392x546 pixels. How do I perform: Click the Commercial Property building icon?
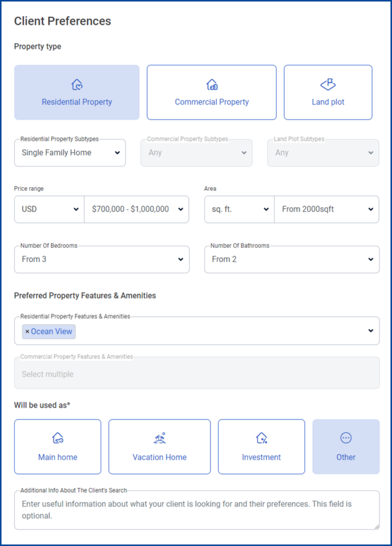212,85
